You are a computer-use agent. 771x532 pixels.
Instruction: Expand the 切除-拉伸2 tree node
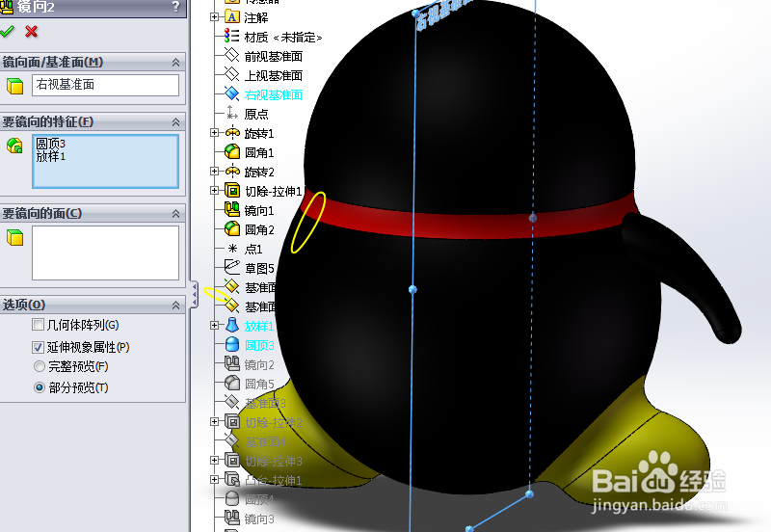[x=214, y=421]
